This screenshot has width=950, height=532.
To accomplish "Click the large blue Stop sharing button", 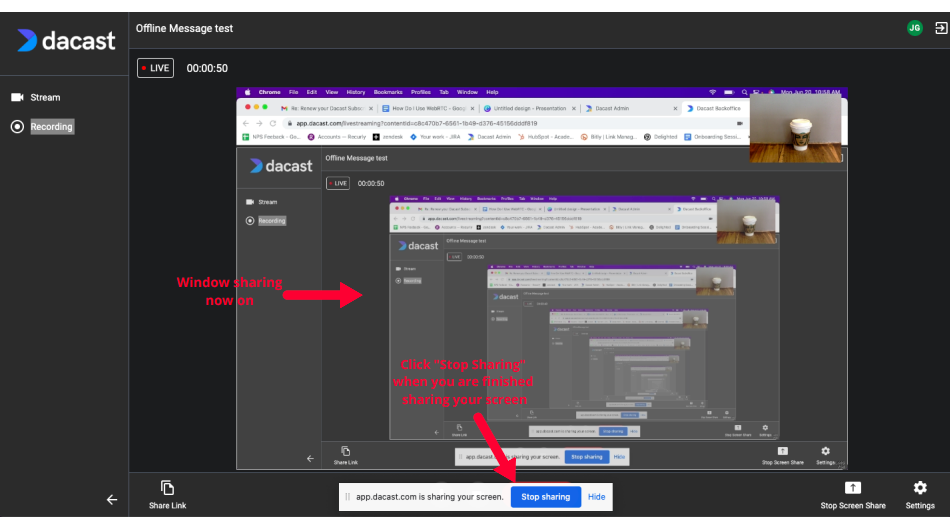I will coord(546,497).
